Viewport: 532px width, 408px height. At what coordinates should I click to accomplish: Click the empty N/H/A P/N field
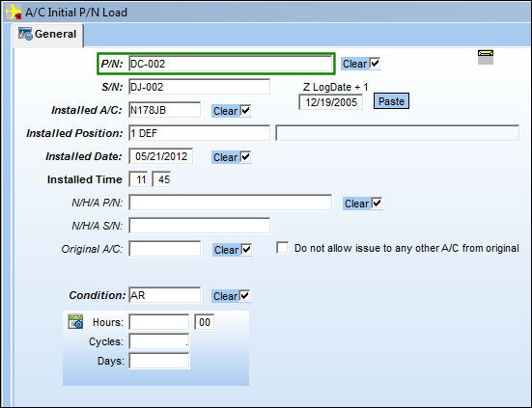pyautogui.click(x=231, y=203)
